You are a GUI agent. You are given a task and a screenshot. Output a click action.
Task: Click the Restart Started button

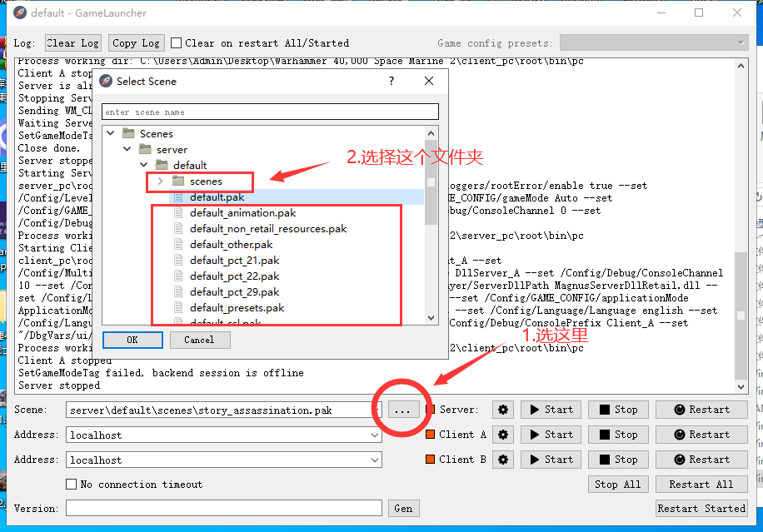(701, 508)
